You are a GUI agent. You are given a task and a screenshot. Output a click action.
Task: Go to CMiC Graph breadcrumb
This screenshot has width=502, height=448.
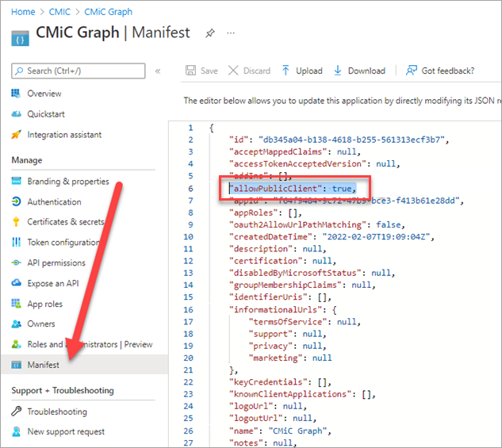point(108,12)
